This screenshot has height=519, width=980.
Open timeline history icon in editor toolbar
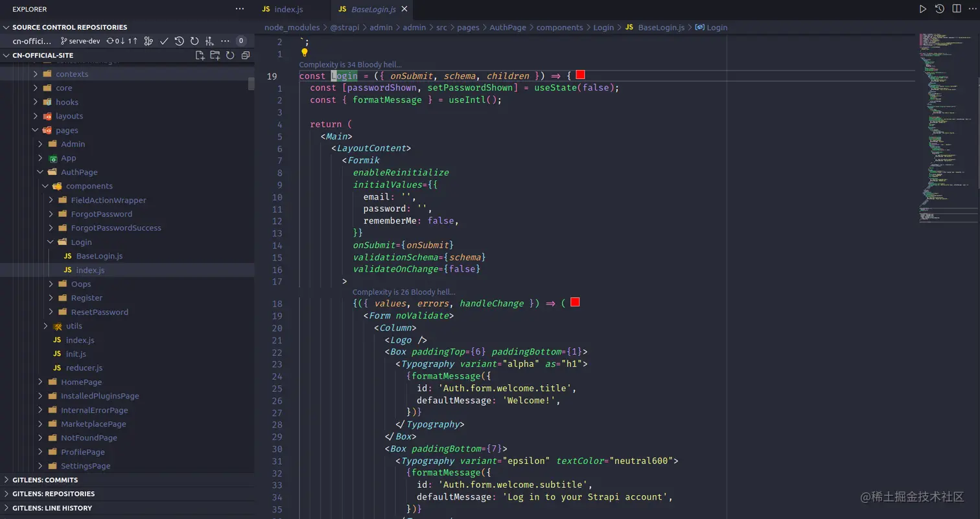(940, 9)
